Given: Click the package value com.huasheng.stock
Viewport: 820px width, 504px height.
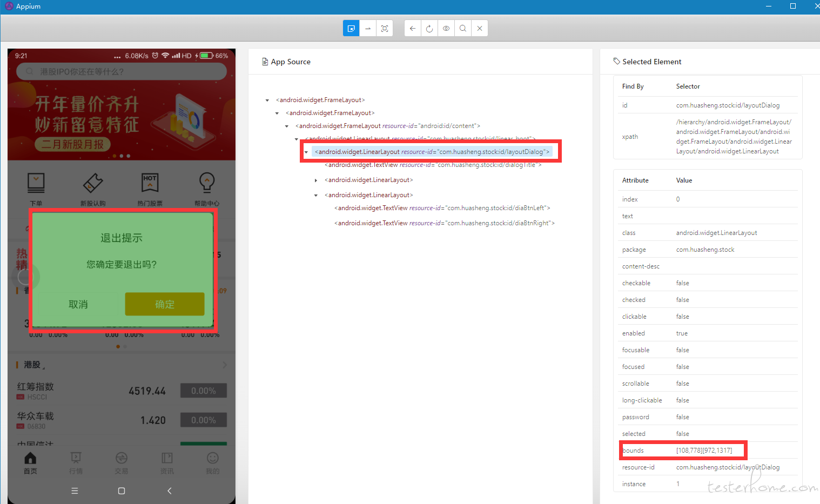Looking at the screenshot, I should click(705, 250).
